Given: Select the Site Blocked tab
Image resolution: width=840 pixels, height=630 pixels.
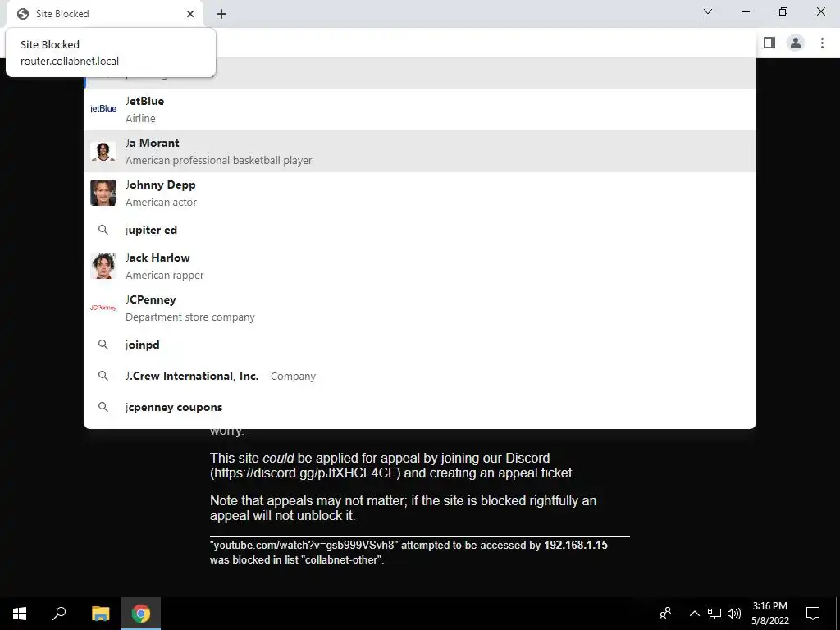Looking at the screenshot, I should 104,14.
